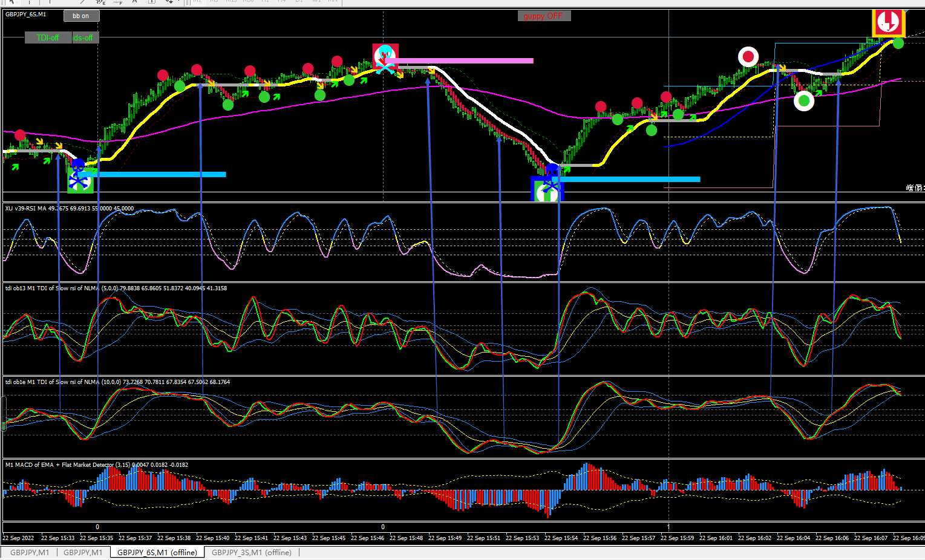Viewport: 925px width, 560px height.
Task: Toggle the guppy OFF button
Action: pyautogui.click(x=544, y=16)
